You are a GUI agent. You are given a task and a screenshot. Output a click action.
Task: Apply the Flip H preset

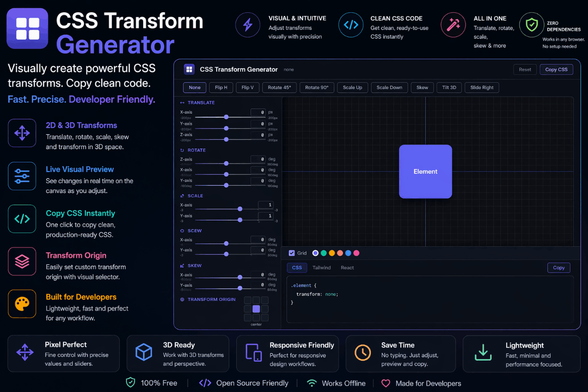point(221,87)
